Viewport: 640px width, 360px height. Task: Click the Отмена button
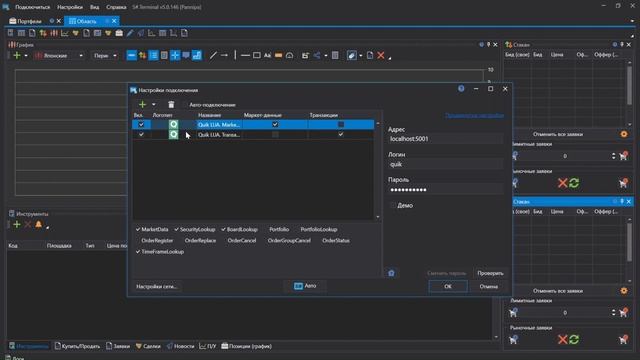tap(489, 287)
